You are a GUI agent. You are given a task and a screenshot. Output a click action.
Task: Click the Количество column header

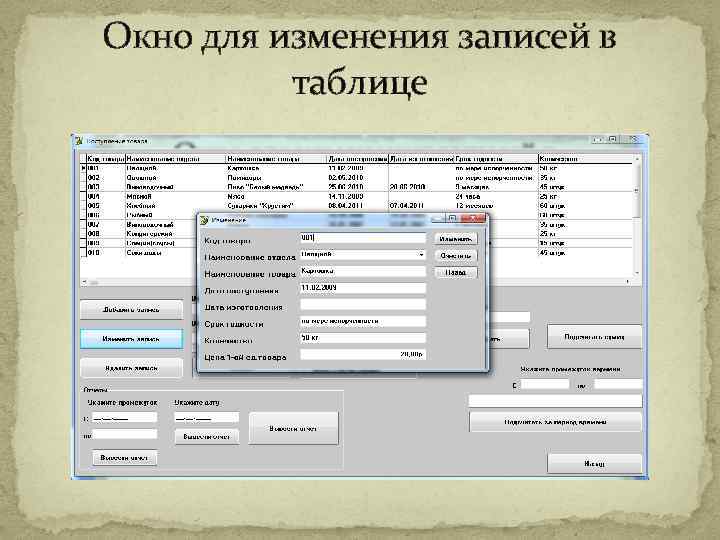[585, 158]
